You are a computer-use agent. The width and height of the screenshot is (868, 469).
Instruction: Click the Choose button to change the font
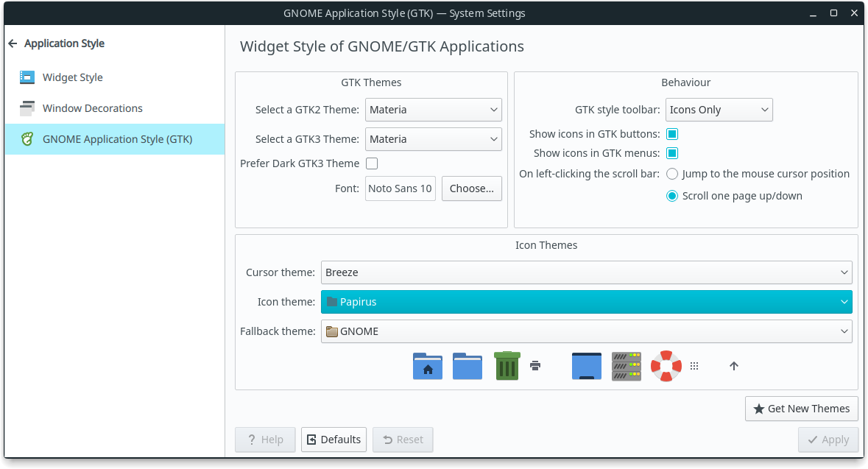pyautogui.click(x=472, y=188)
